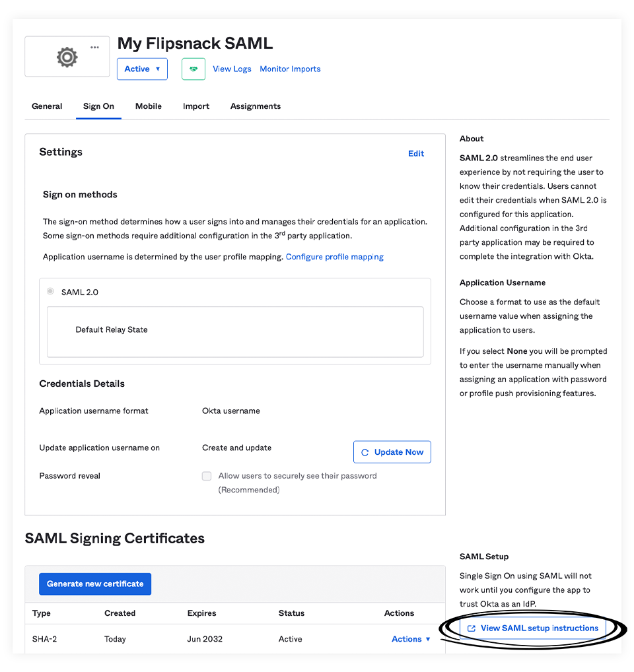Image resolution: width=634 pixels, height=672 pixels.
Task: Click Generate new certificate button
Action: 95,584
